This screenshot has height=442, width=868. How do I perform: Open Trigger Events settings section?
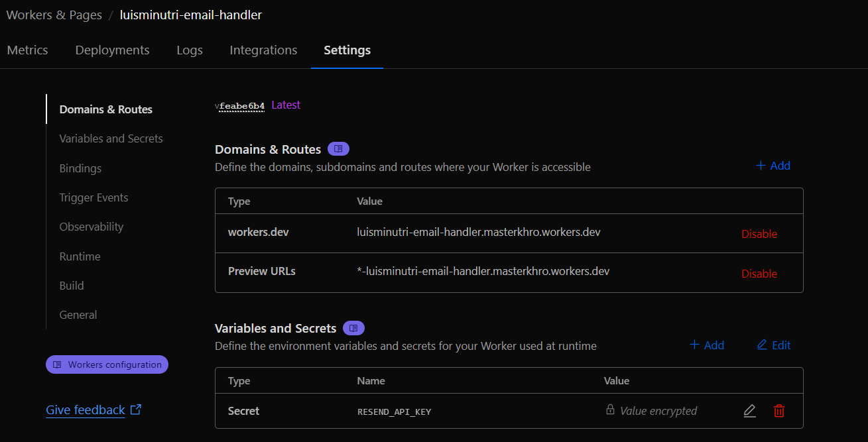coord(95,197)
